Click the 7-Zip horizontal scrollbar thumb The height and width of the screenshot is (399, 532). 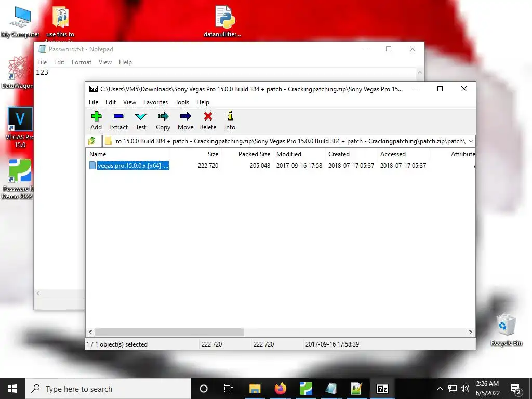click(x=169, y=332)
